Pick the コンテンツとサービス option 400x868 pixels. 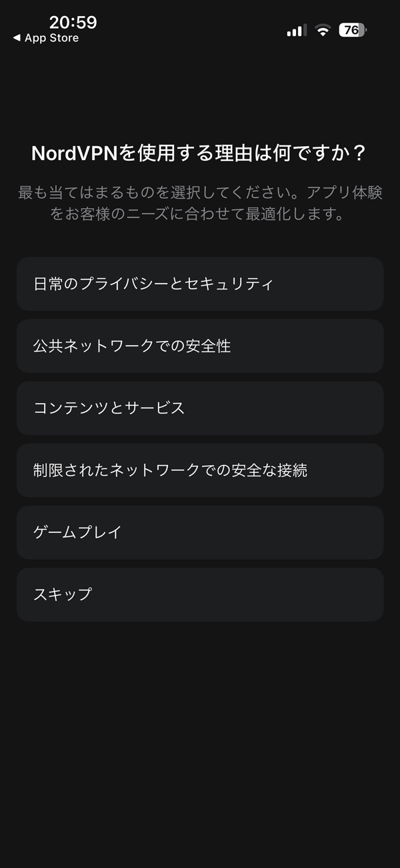[x=200, y=408]
